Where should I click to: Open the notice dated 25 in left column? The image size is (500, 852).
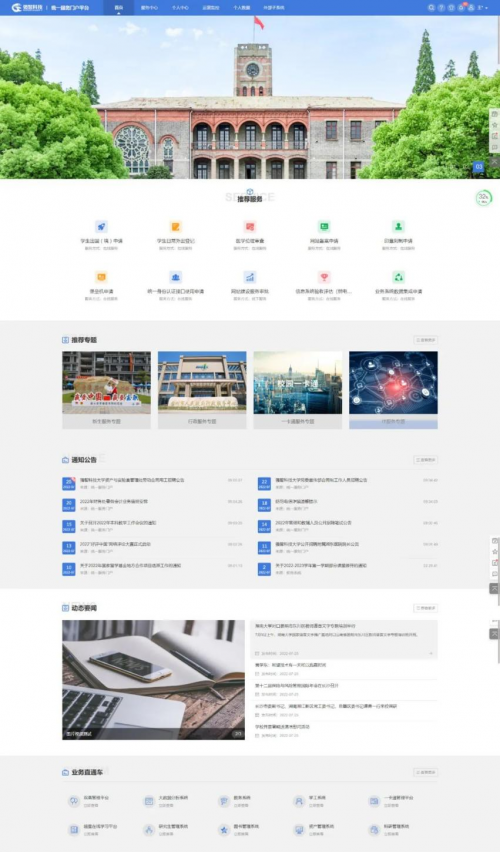(x=153, y=483)
